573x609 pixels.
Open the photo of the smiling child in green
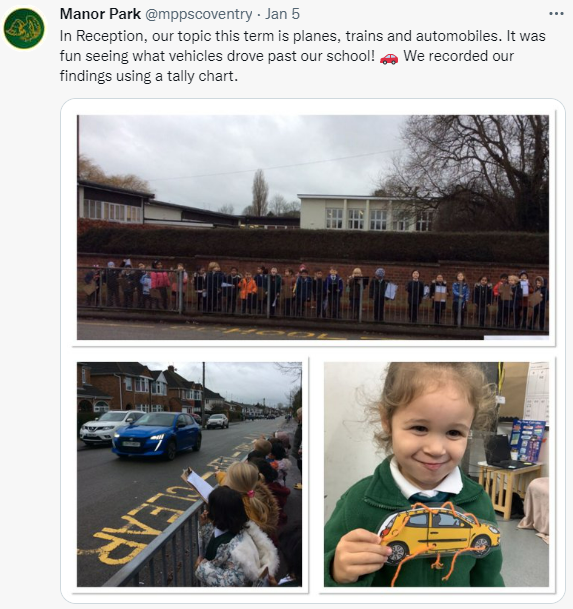coord(436,474)
